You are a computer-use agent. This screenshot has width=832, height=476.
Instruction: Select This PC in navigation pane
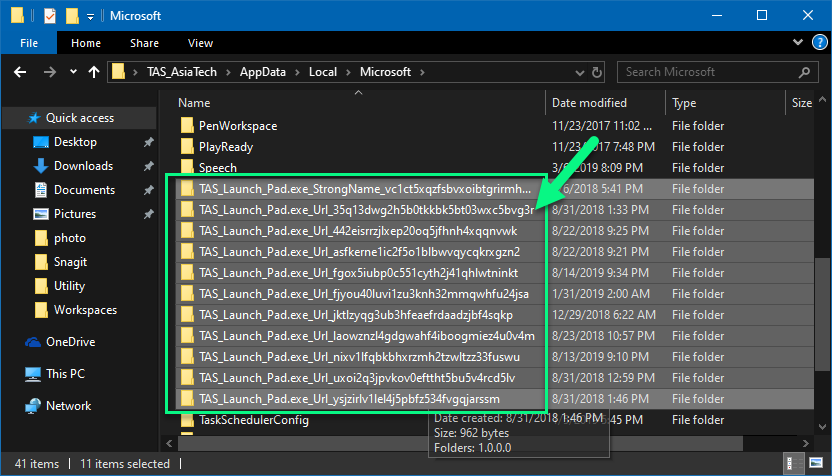click(x=65, y=374)
